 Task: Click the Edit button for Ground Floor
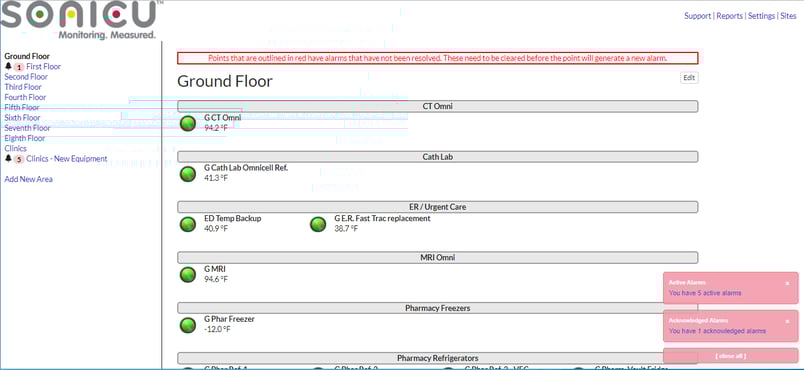click(x=689, y=78)
